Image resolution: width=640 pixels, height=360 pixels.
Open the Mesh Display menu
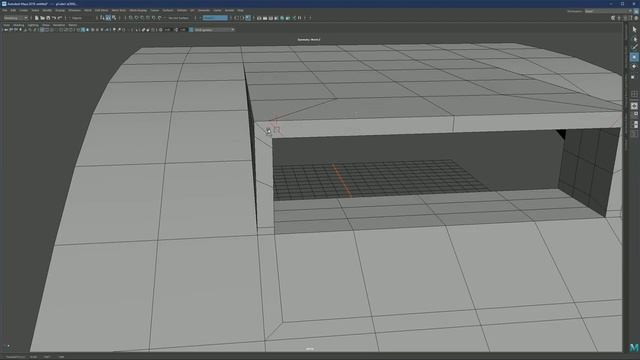click(138, 10)
